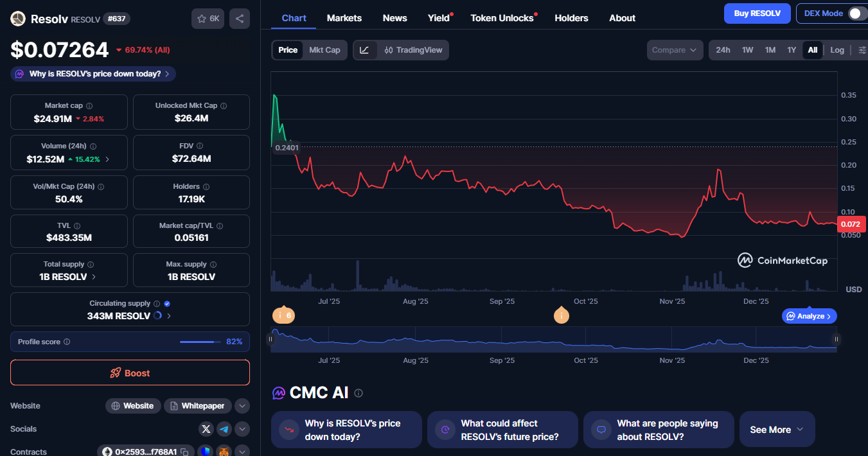Open the Whitepaper link
This screenshot has width=868, height=456.
[x=198, y=406]
